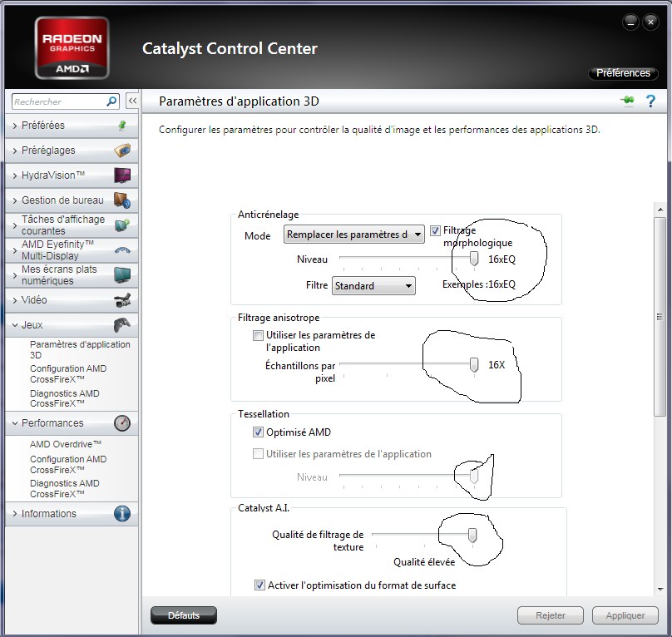The height and width of the screenshot is (637, 672).
Task: Click the Radeon Graphics AMD logo
Action: (x=72, y=47)
